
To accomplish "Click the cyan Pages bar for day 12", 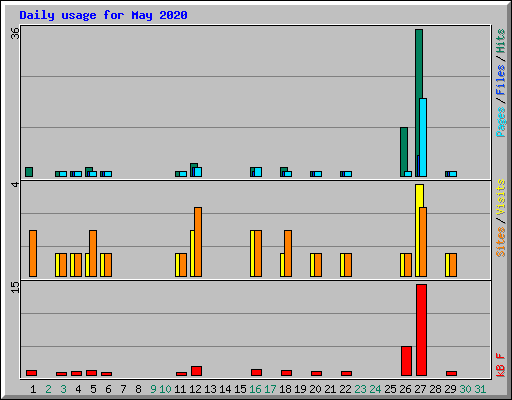I will (198, 172).
